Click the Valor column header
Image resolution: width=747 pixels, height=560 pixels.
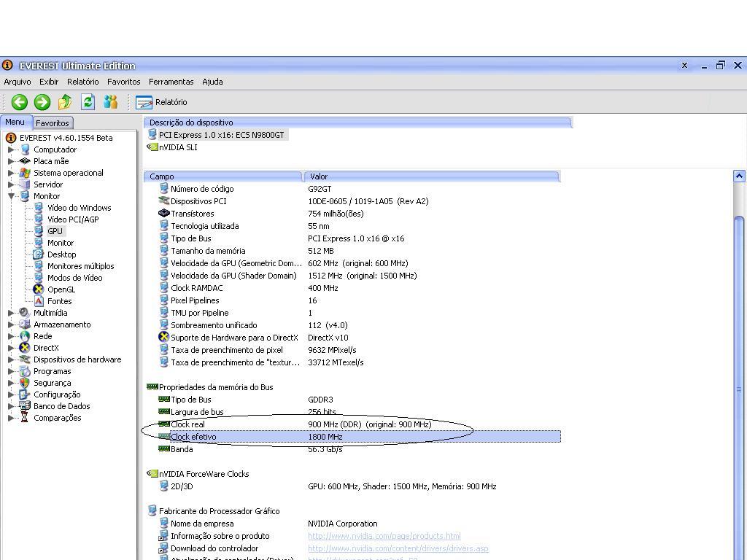432,176
